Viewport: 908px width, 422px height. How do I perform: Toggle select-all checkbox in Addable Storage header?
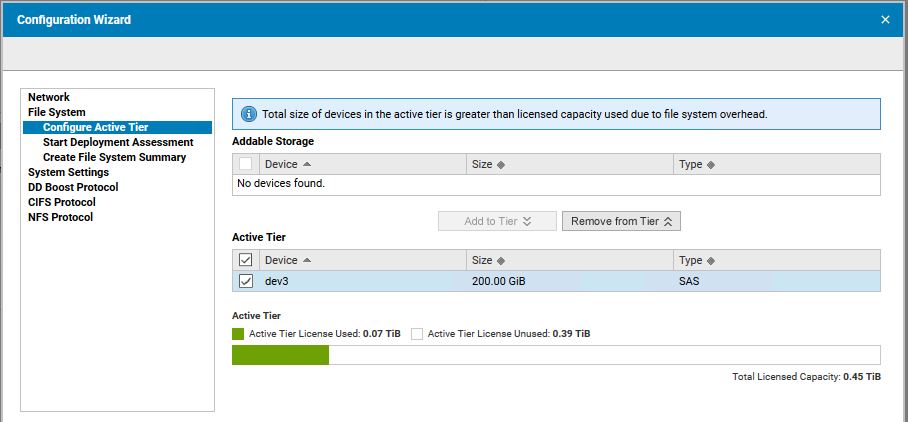coord(246,164)
